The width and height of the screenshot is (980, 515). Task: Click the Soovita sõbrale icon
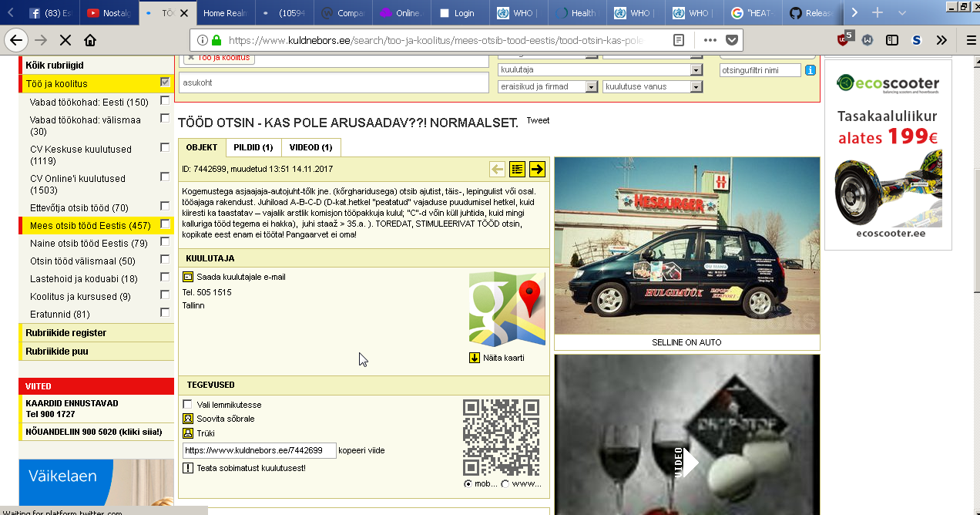point(188,419)
